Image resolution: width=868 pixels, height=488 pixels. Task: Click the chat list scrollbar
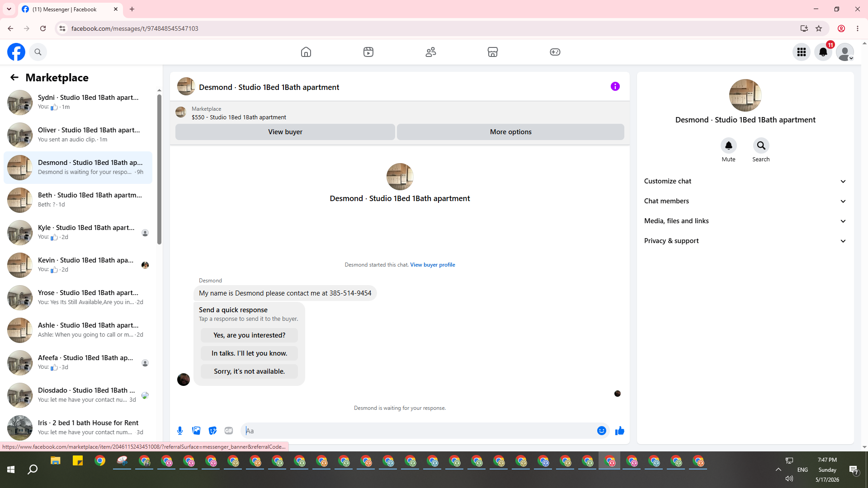tap(159, 169)
